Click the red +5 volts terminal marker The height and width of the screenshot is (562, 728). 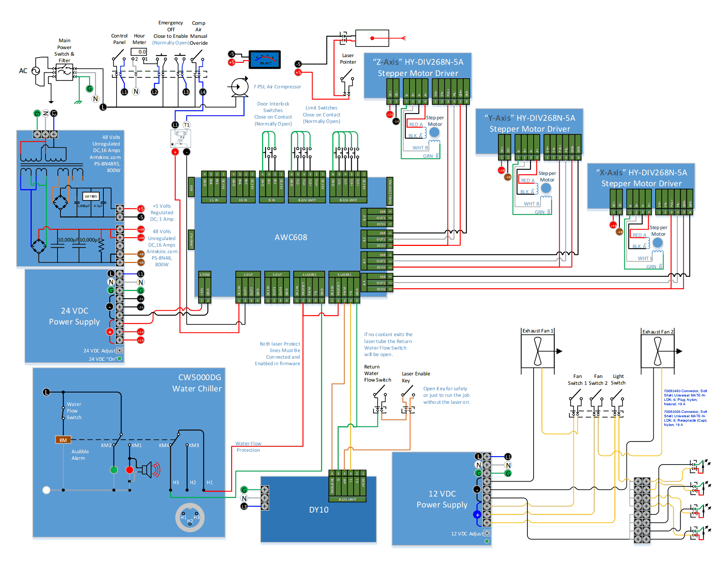coord(141,209)
